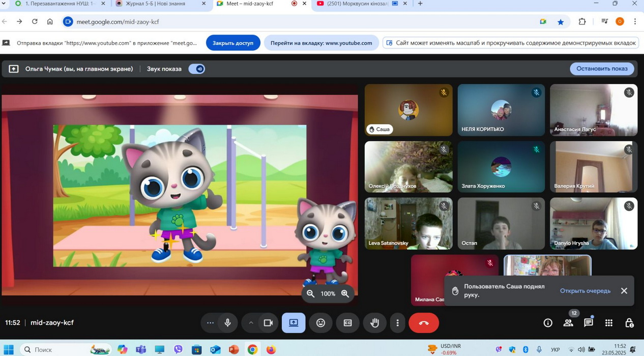Select Остап participant tile
This screenshot has height=356, width=644.
click(x=501, y=224)
